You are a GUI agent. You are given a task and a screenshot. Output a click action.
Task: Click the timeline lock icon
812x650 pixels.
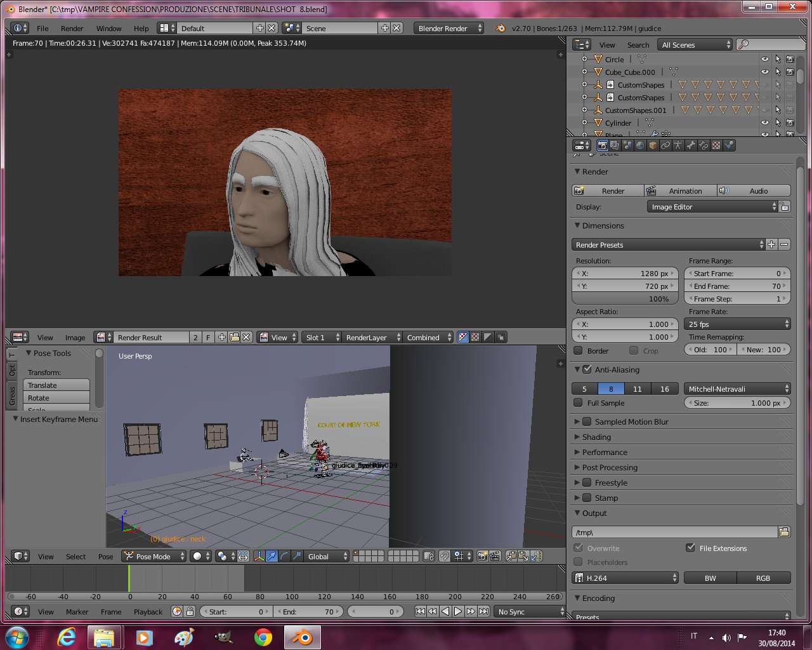[x=190, y=611]
